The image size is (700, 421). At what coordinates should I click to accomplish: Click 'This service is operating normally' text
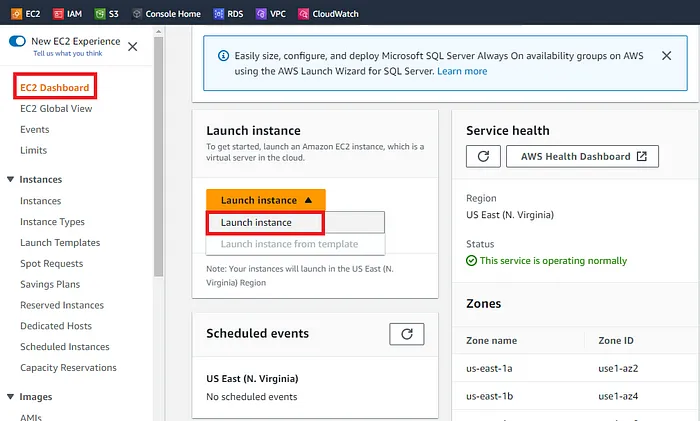pyautogui.click(x=553, y=261)
